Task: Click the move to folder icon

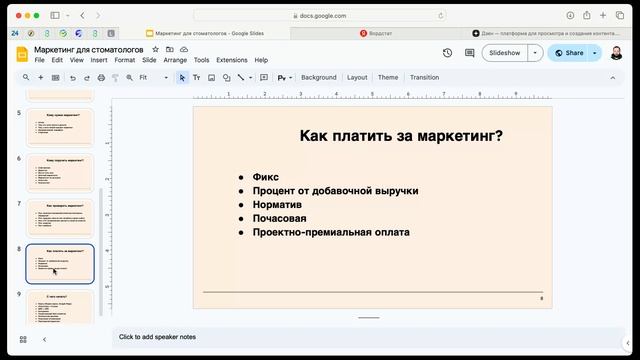Action: tap(170, 49)
